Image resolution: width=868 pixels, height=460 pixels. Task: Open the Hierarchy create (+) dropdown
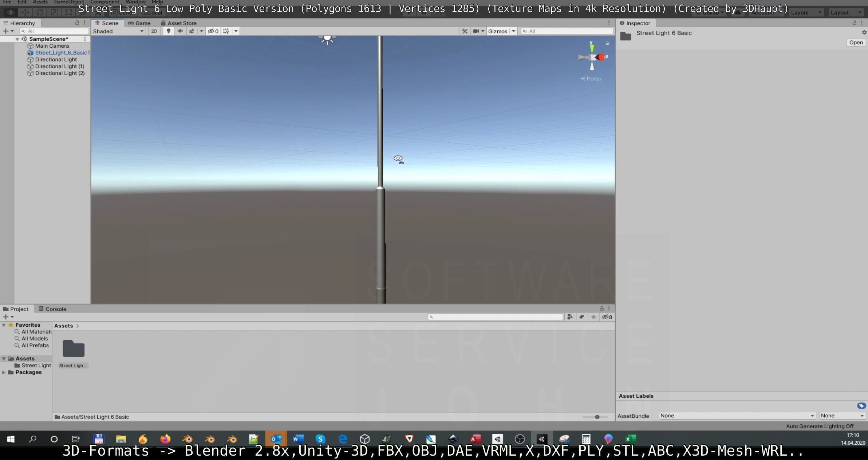[8, 31]
